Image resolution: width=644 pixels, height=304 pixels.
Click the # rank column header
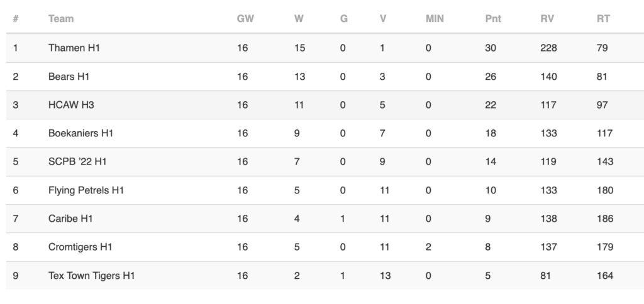[16, 19]
